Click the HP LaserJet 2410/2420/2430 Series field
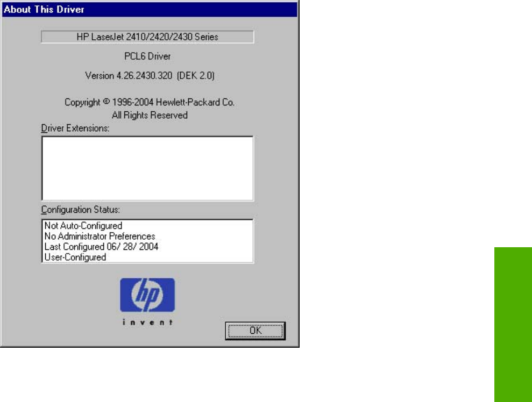The width and height of the screenshot is (532, 402). [x=147, y=37]
